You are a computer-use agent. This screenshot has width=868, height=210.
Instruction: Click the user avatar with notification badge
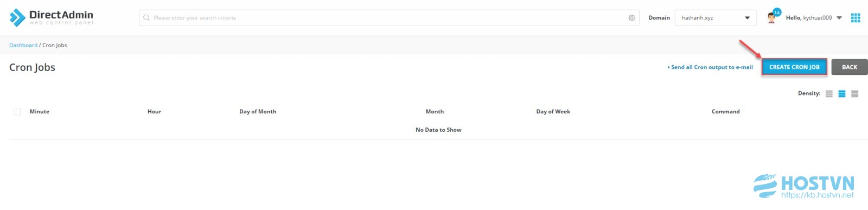[773, 17]
